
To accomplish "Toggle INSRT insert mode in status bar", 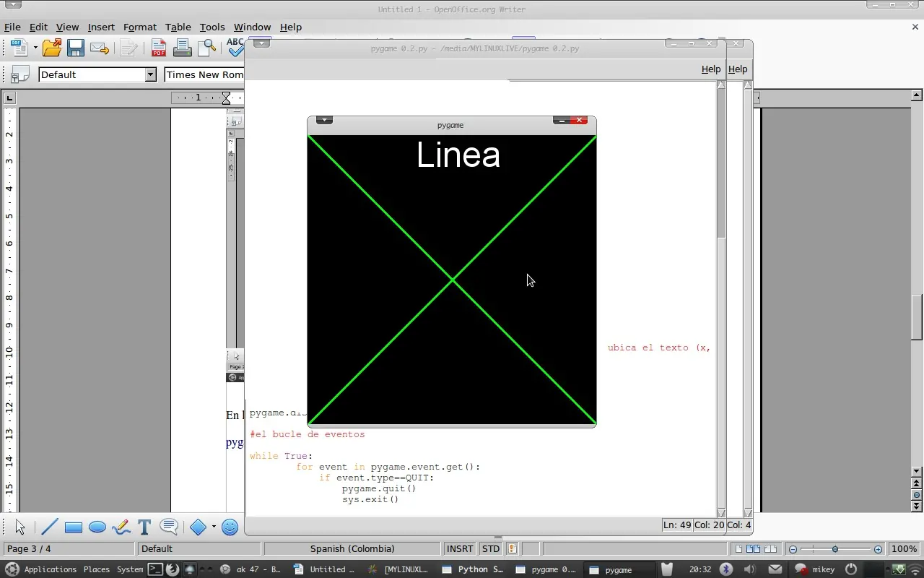I will pyautogui.click(x=459, y=548).
